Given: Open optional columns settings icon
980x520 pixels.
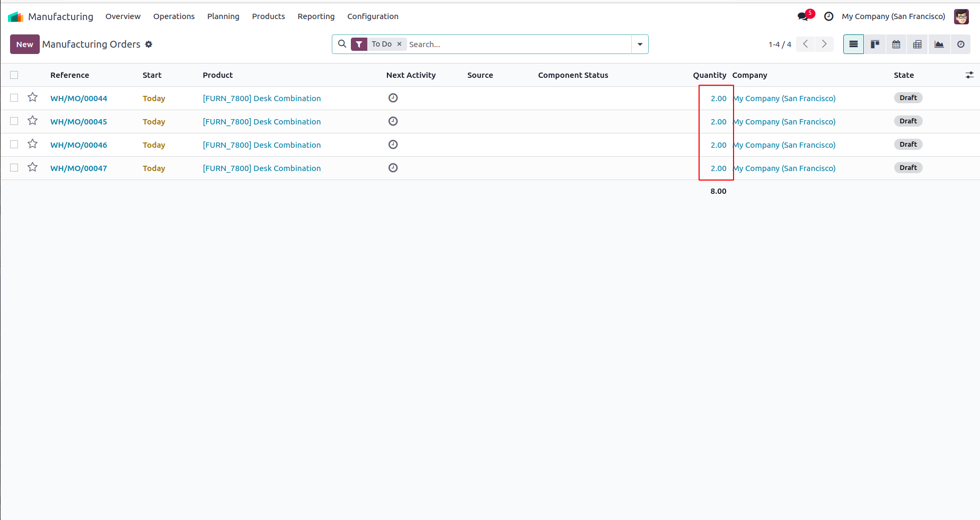Looking at the screenshot, I should pos(969,75).
